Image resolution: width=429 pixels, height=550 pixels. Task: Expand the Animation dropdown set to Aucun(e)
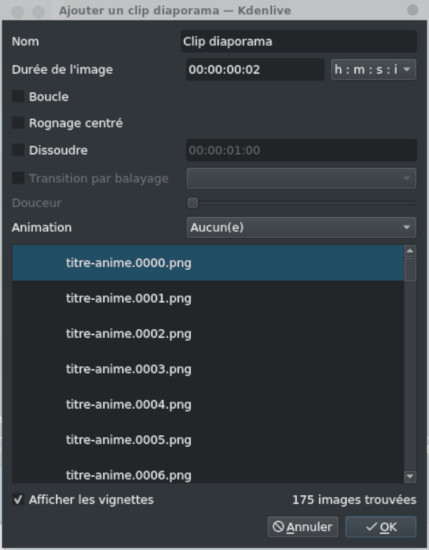tap(301, 227)
